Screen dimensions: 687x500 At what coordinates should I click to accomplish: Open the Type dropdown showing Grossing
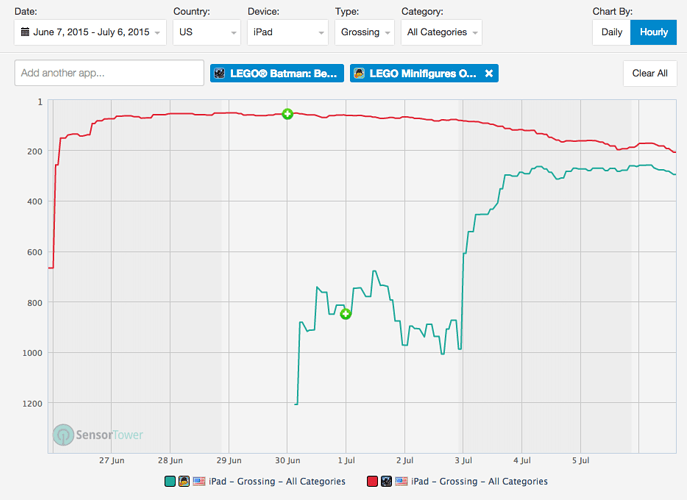pos(365,32)
